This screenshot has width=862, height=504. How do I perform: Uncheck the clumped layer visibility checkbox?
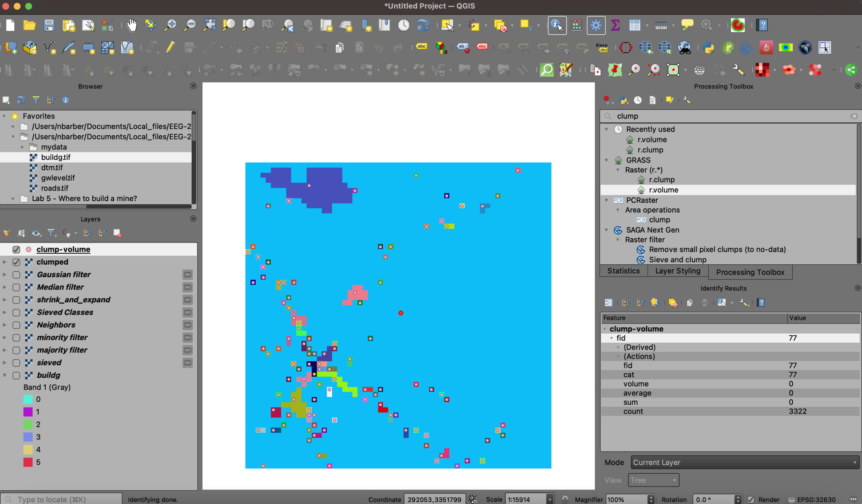(16, 262)
